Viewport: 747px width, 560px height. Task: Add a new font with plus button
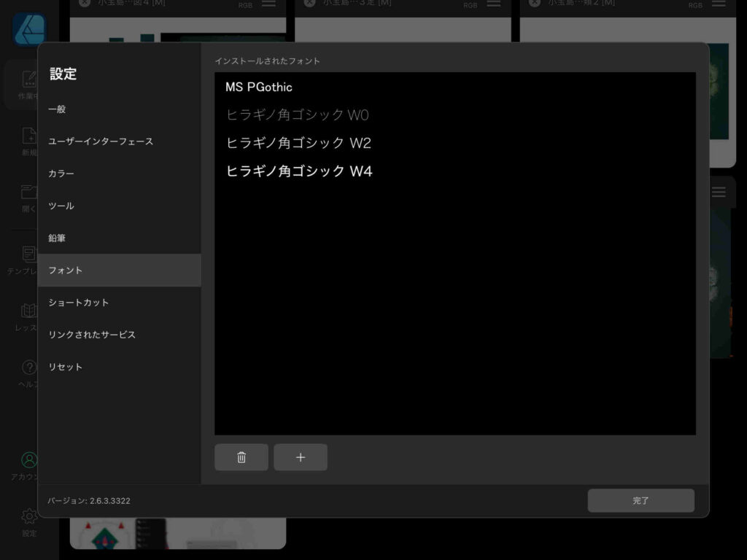tap(300, 457)
